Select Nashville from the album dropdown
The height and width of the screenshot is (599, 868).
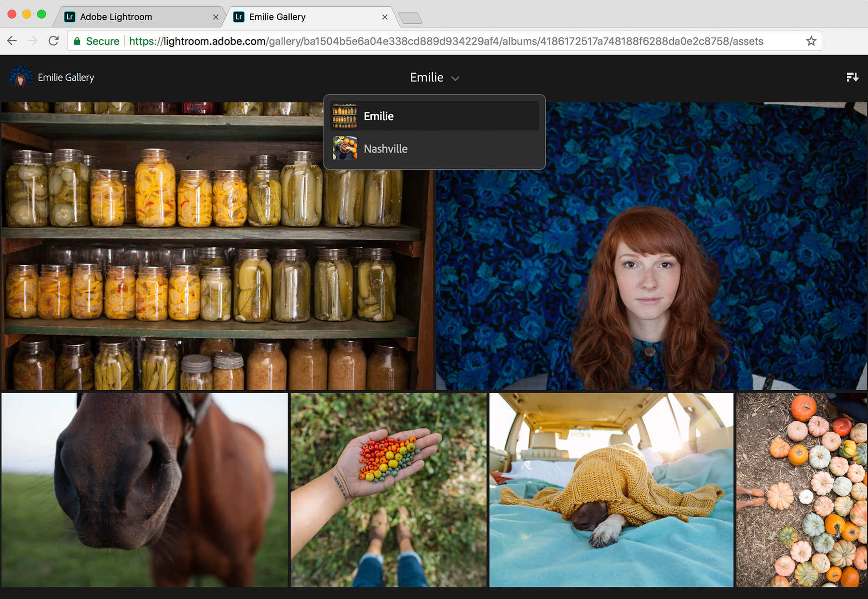[386, 149]
